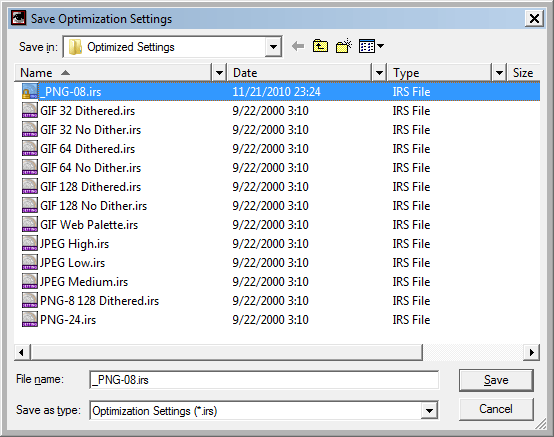Click the JPEG Medium.irs file icon
554x437 pixels.
[x=29, y=282]
